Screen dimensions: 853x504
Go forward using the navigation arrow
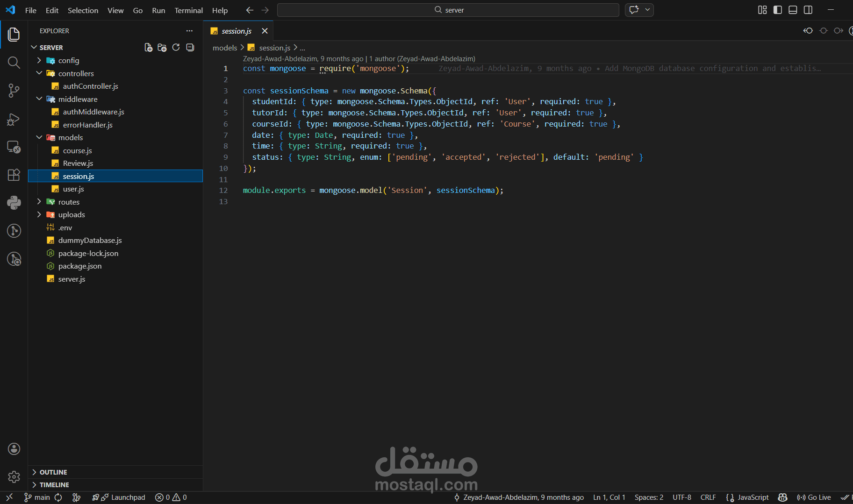click(x=265, y=10)
